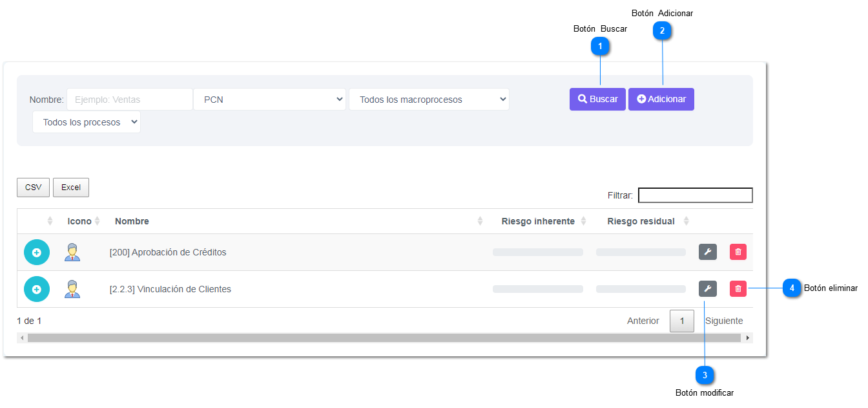The image size is (868, 408).
Task: Click the [200] Aprobación de Créditos text
Action: click(x=168, y=252)
